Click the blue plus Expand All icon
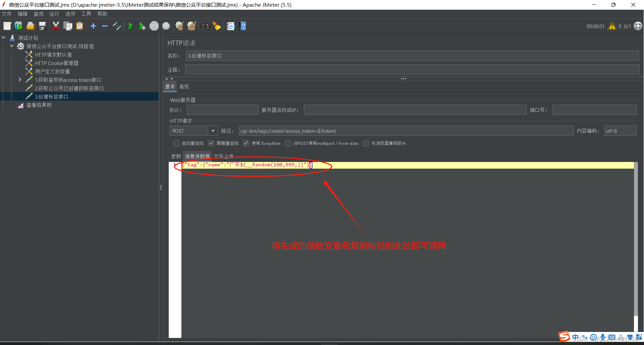The width and height of the screenshot is (644, 345). pos(93,26)
